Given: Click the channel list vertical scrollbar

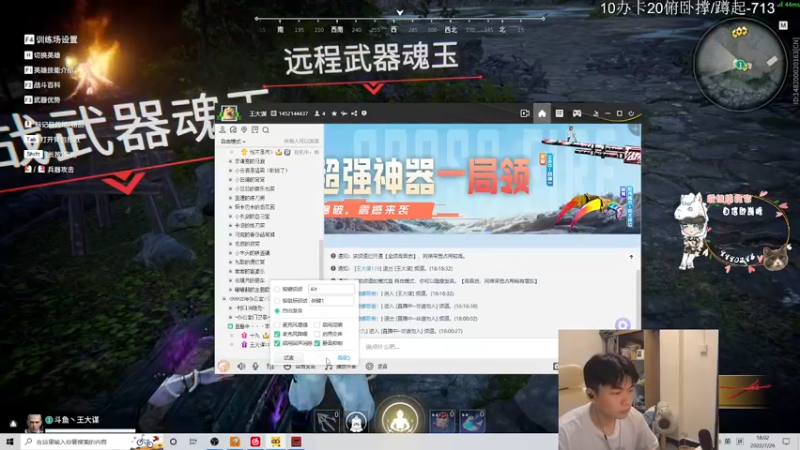Looking at the screenshot, I should click(x=320, y=258).
